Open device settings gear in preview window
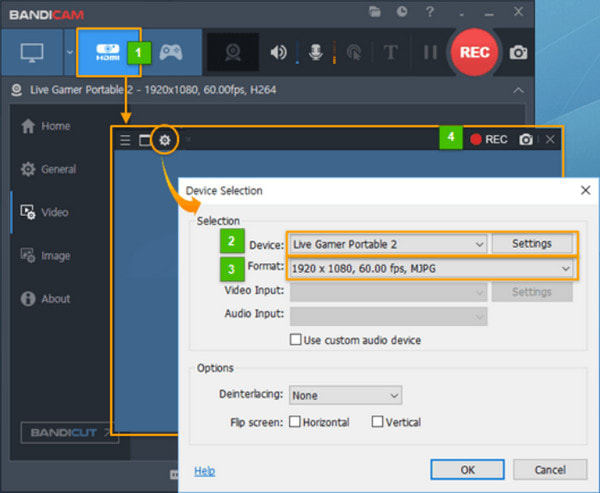Screen dimensions: 600x493 [x=165, y=140]
